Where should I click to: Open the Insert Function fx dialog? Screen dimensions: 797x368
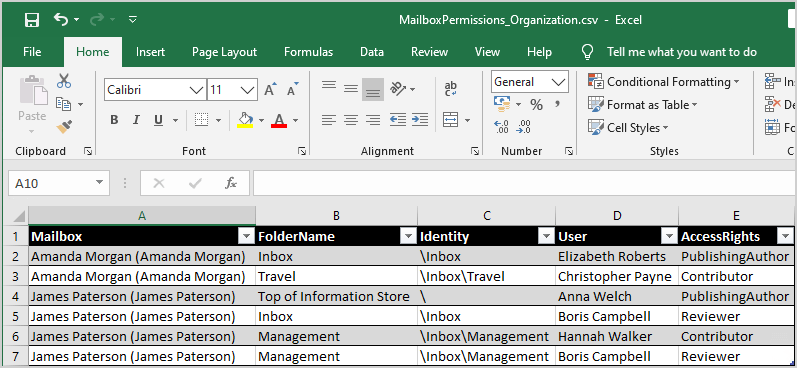pyautogui.click(x=231, y=183)
